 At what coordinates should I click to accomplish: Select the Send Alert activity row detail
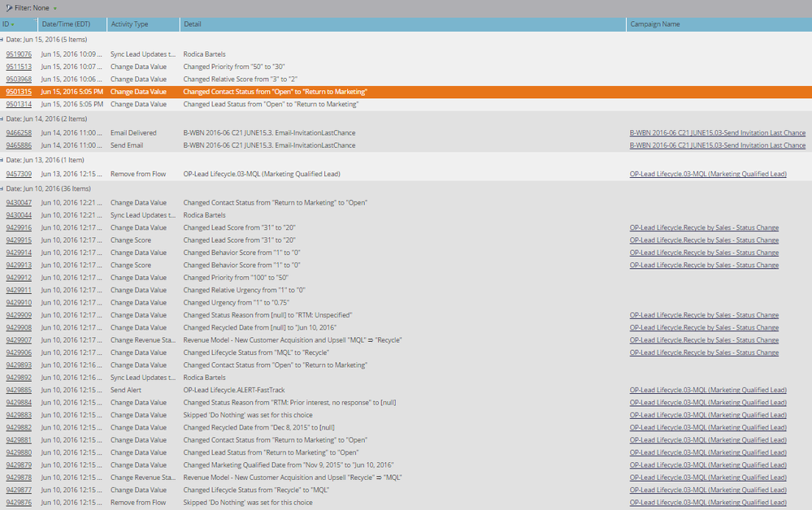tap(234, 390)
